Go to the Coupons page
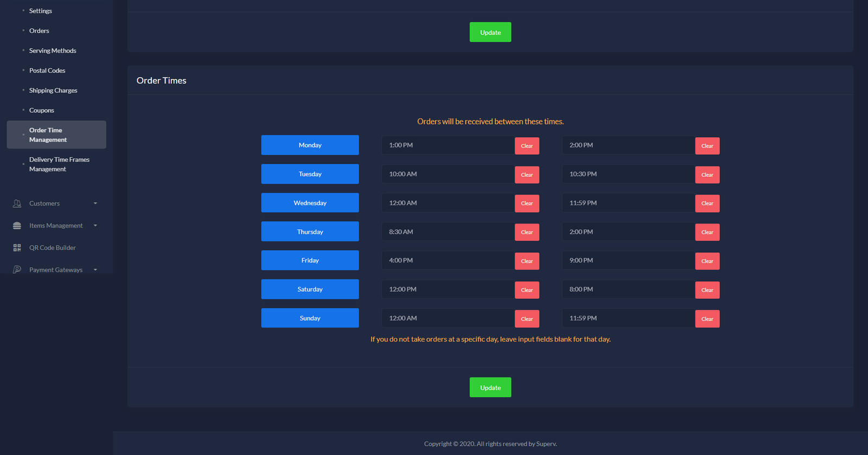The height and width of the screenshot is (455, 868). point(42,110)
